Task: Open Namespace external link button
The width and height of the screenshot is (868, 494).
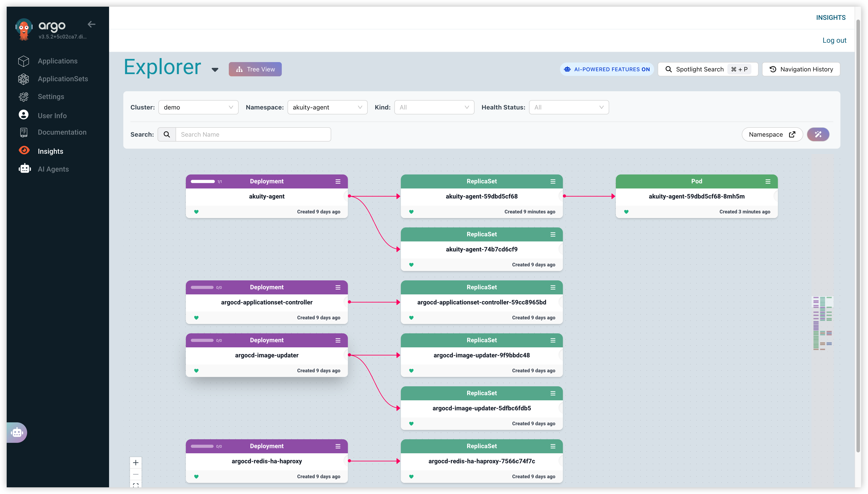Action: click(772, 134)
